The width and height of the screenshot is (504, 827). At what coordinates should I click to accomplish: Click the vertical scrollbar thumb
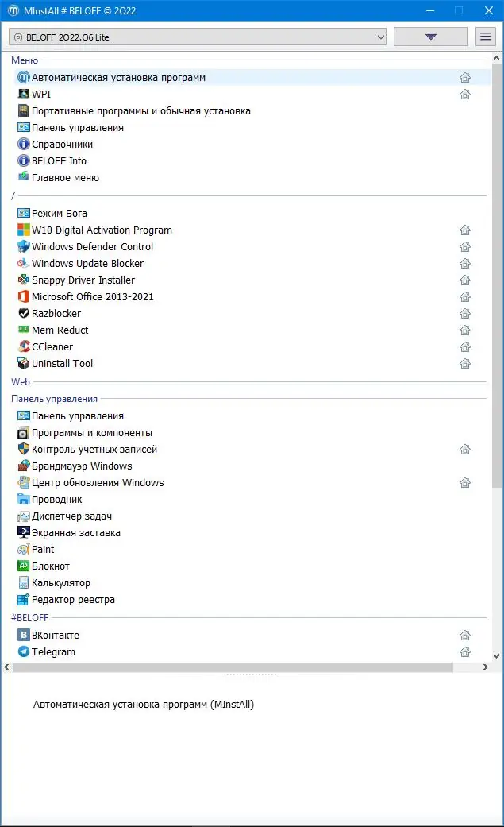coord(496,276)
